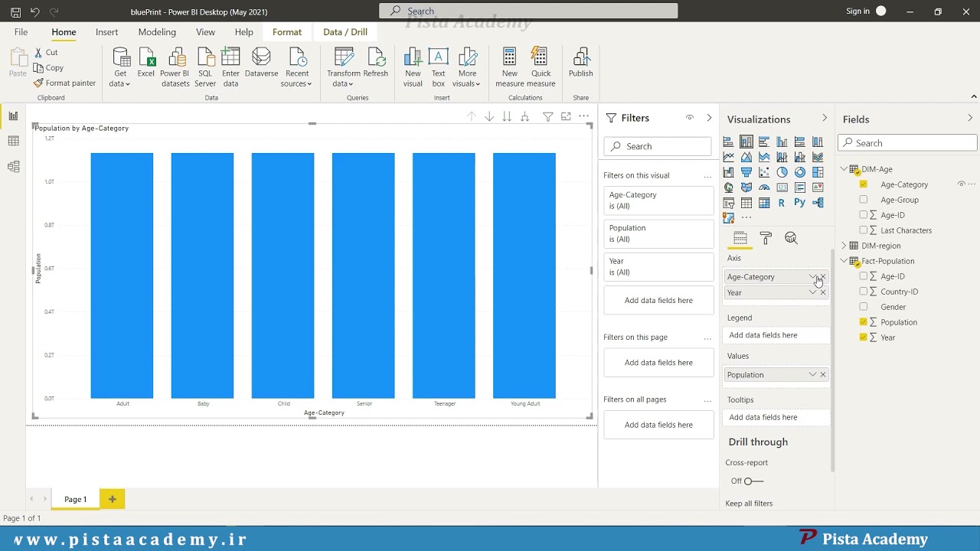The image size is (980, 551).
Task: Check the Age-Group field checkbox
Action: coord(864,200)
